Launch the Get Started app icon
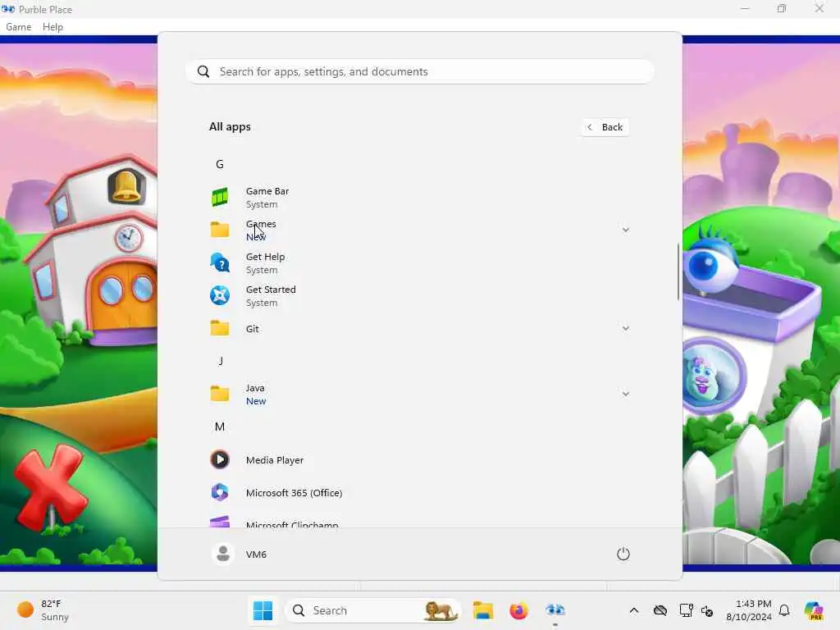 pos(220,295)
